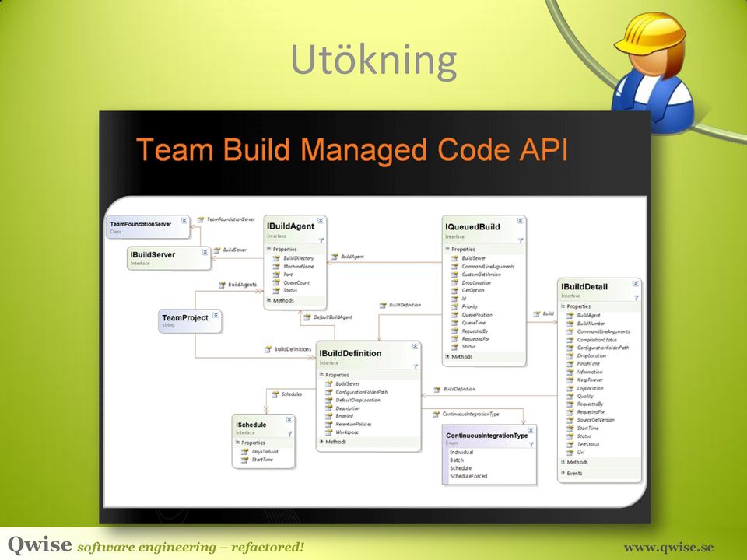Click the property icon beside Workspace
The image size is (747, 560).
click(328, 432)
